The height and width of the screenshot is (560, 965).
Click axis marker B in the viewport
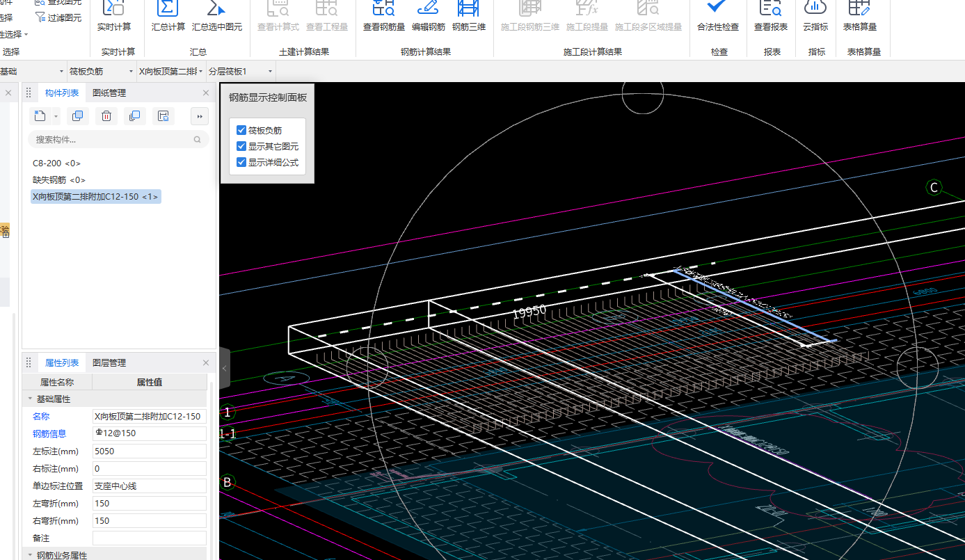tap(227, 481)
